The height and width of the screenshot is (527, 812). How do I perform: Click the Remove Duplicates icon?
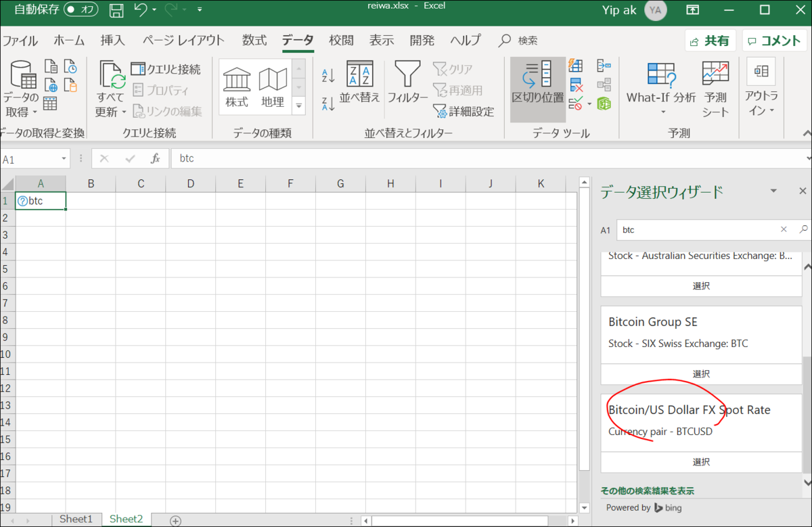click(x=576, y=85)
